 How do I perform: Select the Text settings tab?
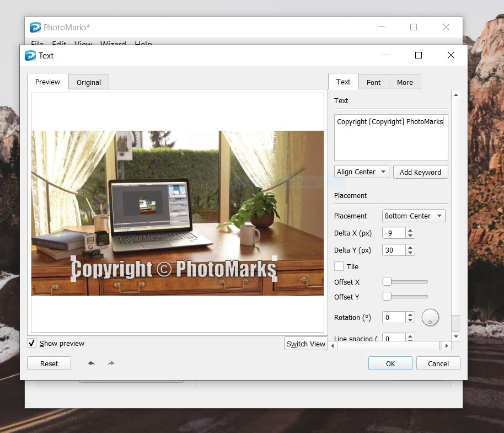click(344, 82)
